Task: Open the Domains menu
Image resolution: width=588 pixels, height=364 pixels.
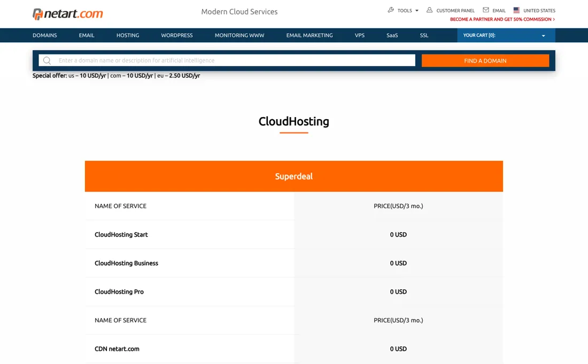Action: pyautogui.click(x=44, y=35)
